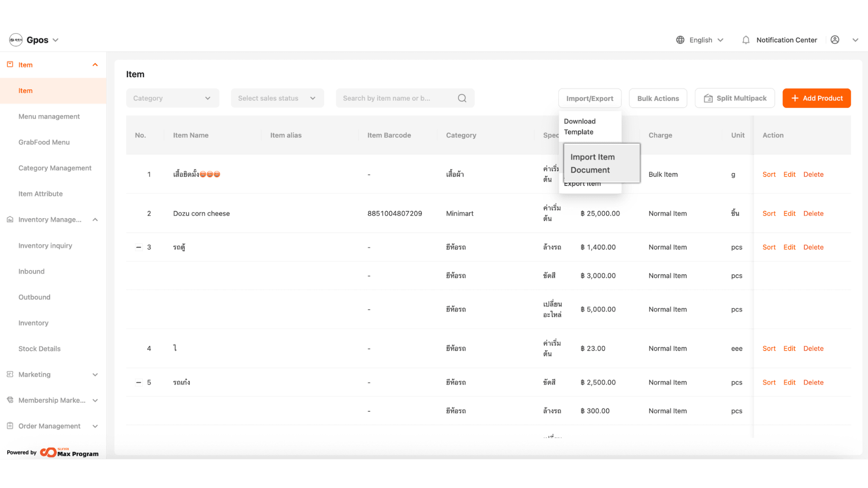This screenshot has width=868, height=488.
Task: Collapse the Inventory Management section
Action: [x=95, y=220]
